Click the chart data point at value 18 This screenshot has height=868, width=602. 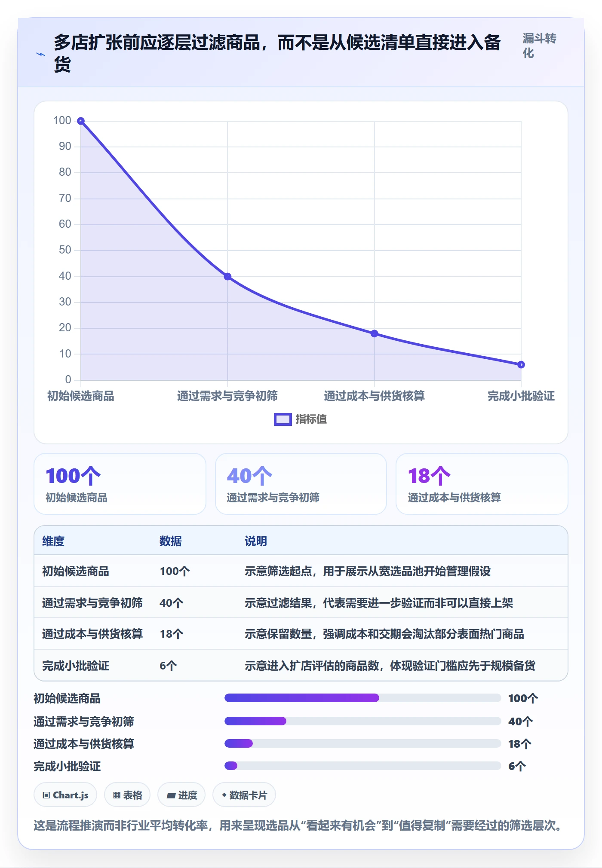point(375,333)
